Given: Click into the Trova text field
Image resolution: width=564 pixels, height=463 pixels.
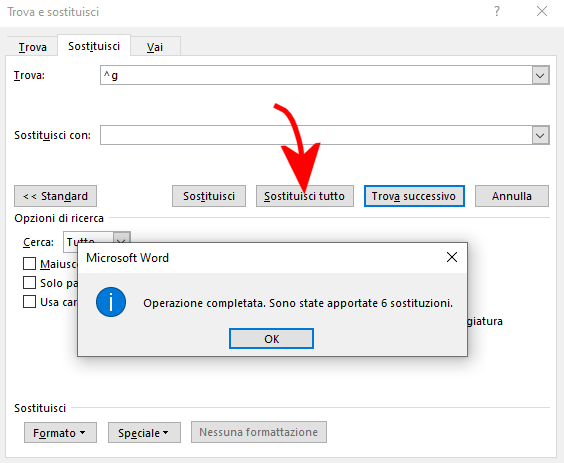Looking at the screenshot, I should [x=316, y=75].
